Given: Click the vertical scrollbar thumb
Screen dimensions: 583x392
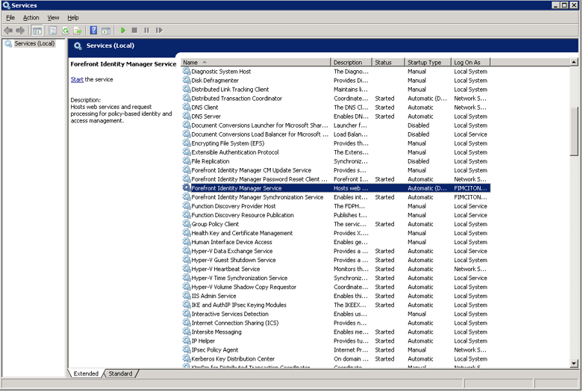Looking at the screenshot, I should click(574, 131).
